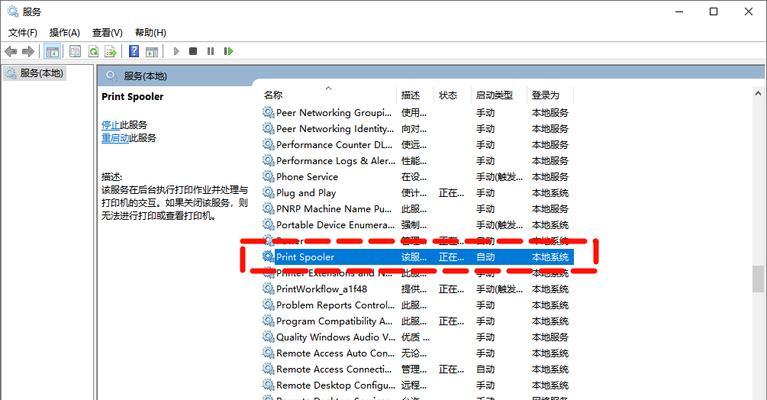The image size is (767, 400).
Task: Click magnifier icon in 服务(本地) header banner
Action: [x=112, y=76]
